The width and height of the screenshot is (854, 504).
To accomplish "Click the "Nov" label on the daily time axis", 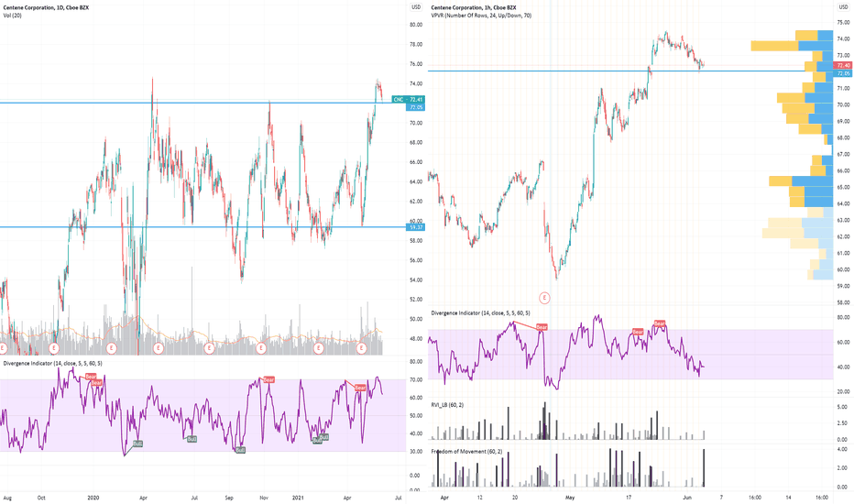I will pos(264,498).
